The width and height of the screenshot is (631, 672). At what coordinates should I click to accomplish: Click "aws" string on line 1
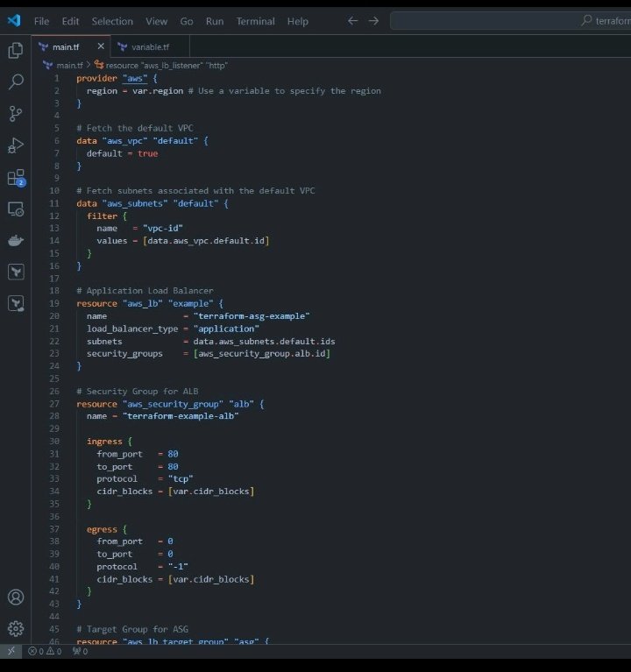(135, 79)
